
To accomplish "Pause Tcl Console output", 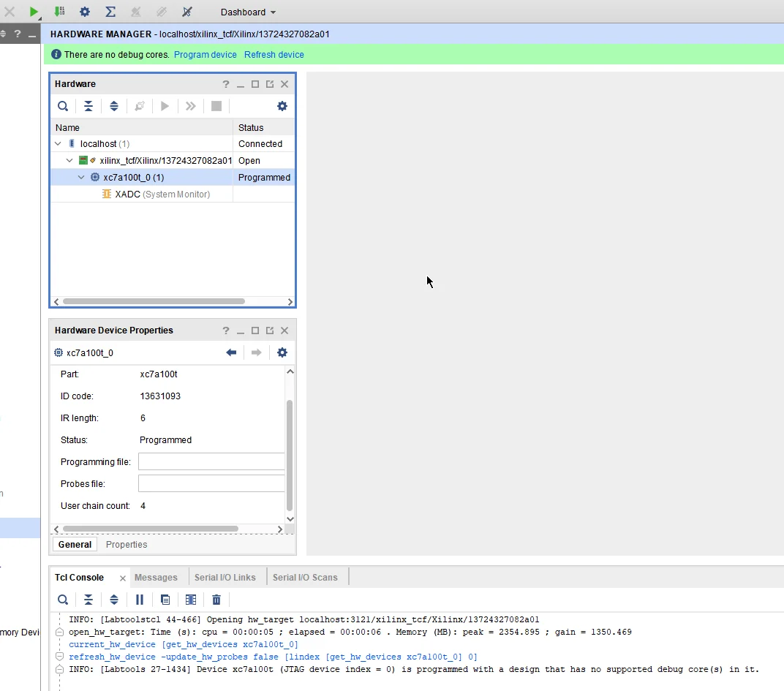I will pyautogui.click(x=140, y=600).
